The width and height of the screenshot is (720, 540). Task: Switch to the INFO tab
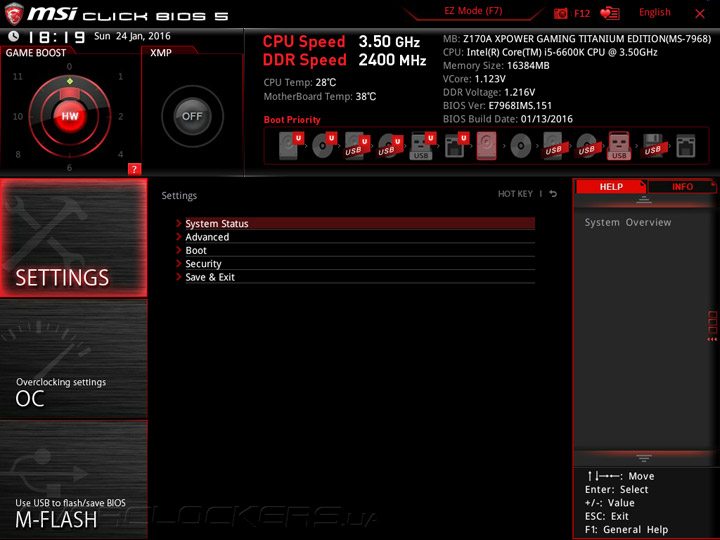pyautogui.click(x=682, y=186)
